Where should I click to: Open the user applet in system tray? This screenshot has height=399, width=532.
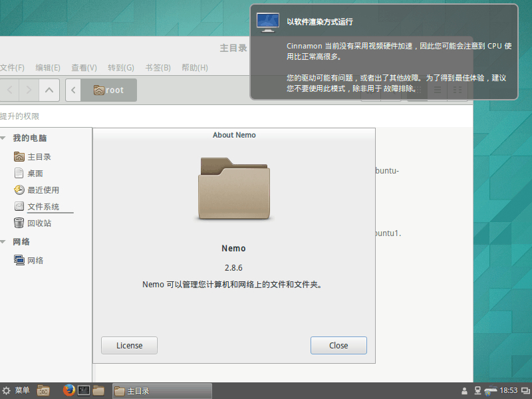tap(464, 391)
